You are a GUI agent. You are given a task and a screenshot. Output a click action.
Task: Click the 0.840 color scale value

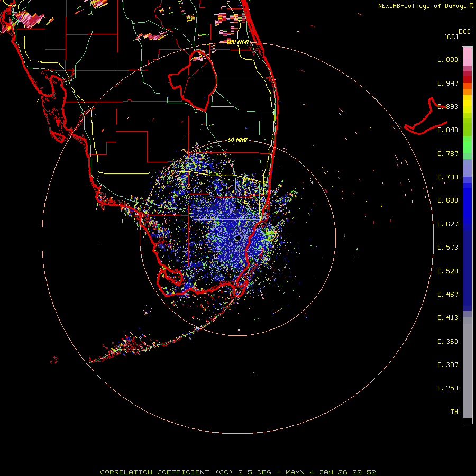pos(448,130)
